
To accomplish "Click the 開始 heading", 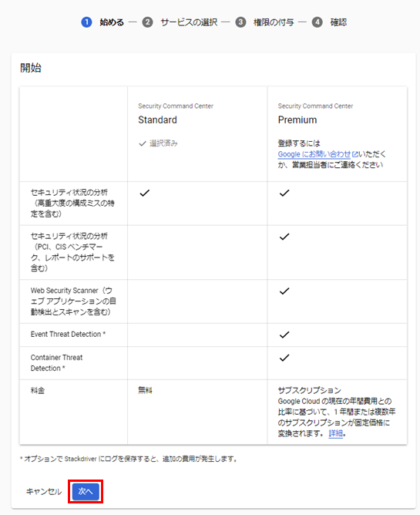I will click(x=31, y=68).
